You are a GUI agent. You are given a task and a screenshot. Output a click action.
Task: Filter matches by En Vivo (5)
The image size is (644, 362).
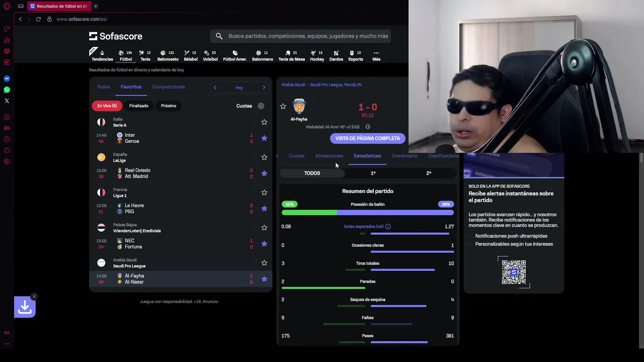click(x=107, y=106)
